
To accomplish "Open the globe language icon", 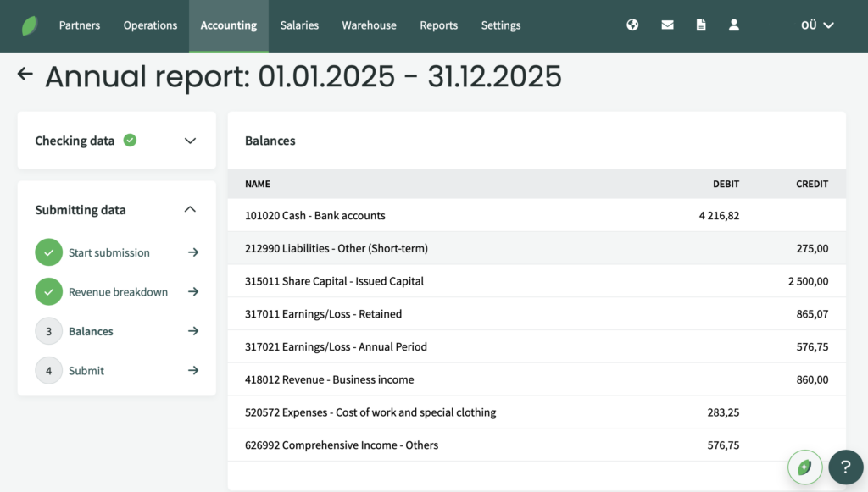I will pyautogui.click(x=632, y=25).
